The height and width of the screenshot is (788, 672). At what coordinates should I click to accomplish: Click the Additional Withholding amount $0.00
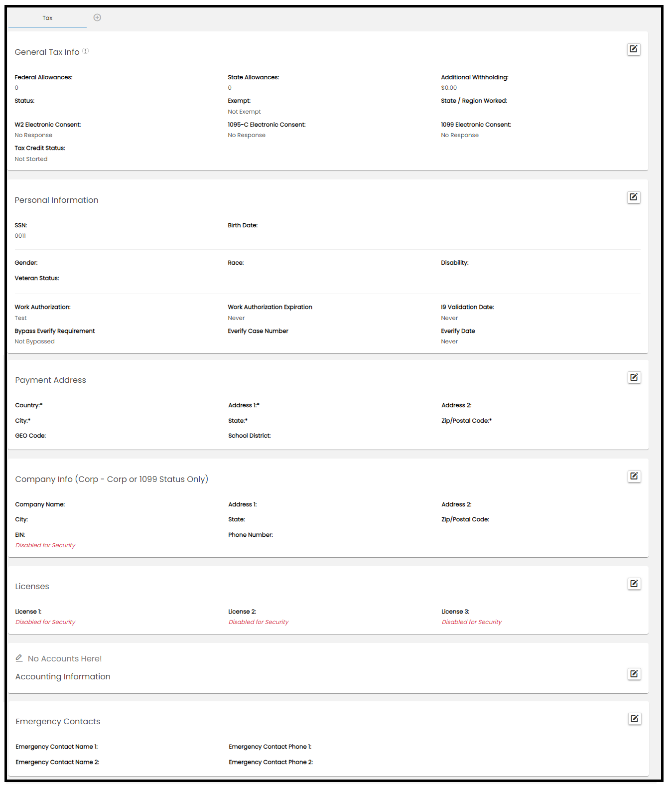[449, 88]
